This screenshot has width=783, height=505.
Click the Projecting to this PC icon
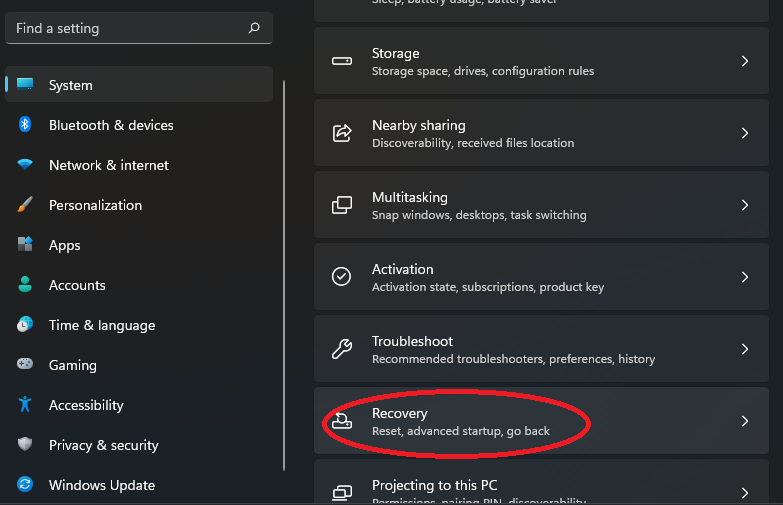click(342, 493)
